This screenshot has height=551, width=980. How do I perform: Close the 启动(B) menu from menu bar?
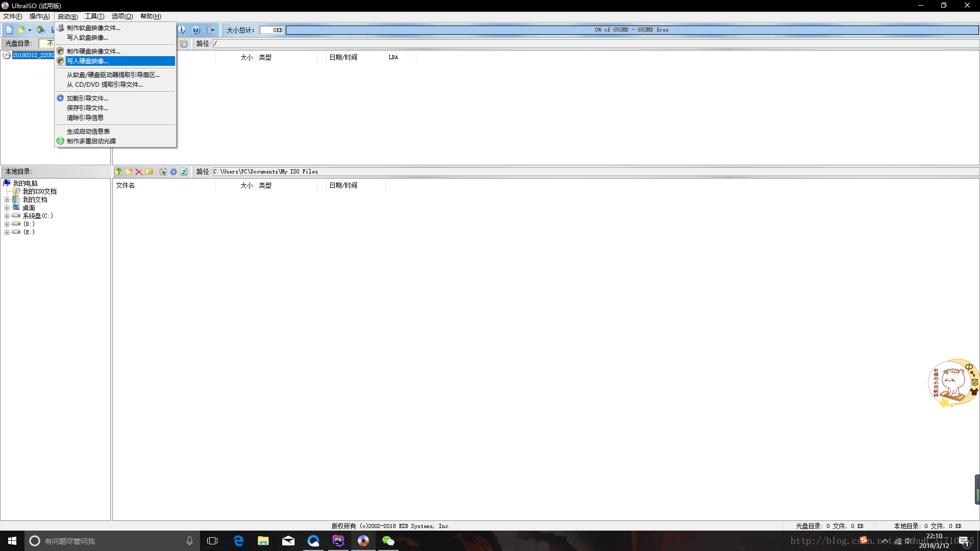tap(67, 16)
